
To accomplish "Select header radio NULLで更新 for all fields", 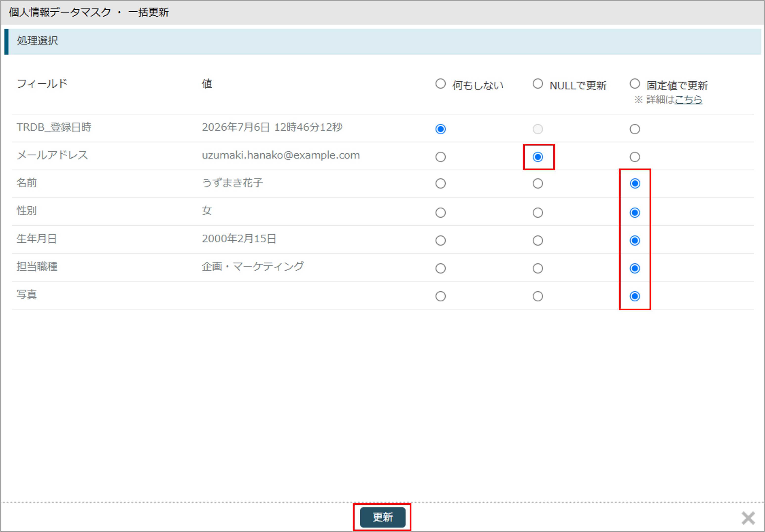I will [x=538, y=84].
